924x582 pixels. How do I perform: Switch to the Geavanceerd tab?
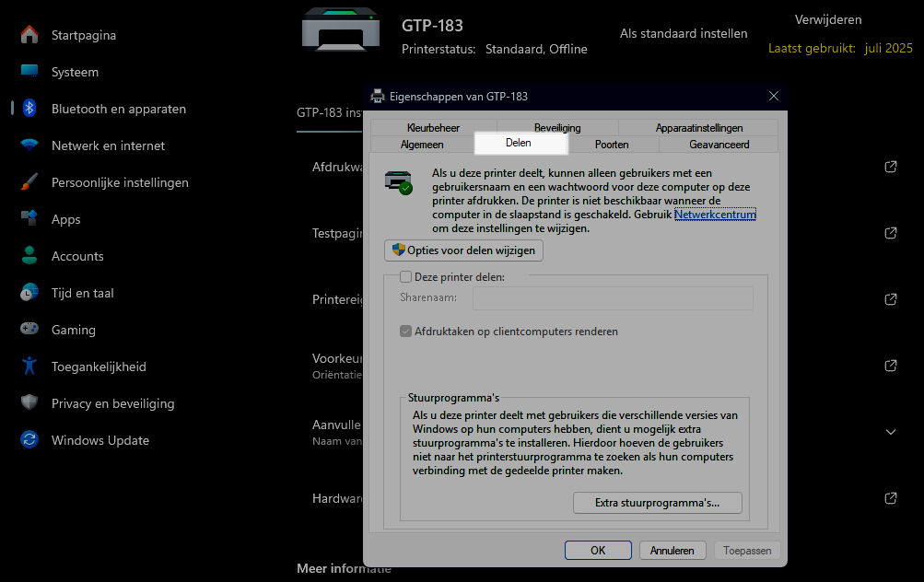coord(719,145)
